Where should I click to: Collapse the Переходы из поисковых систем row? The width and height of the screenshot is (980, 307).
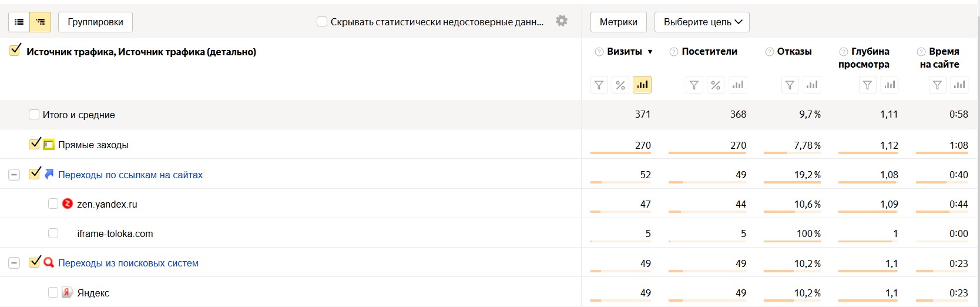coord(14,263)
